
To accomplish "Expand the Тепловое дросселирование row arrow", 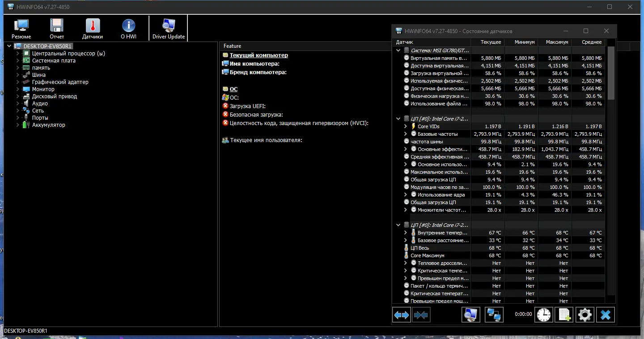I will [406, 263].
